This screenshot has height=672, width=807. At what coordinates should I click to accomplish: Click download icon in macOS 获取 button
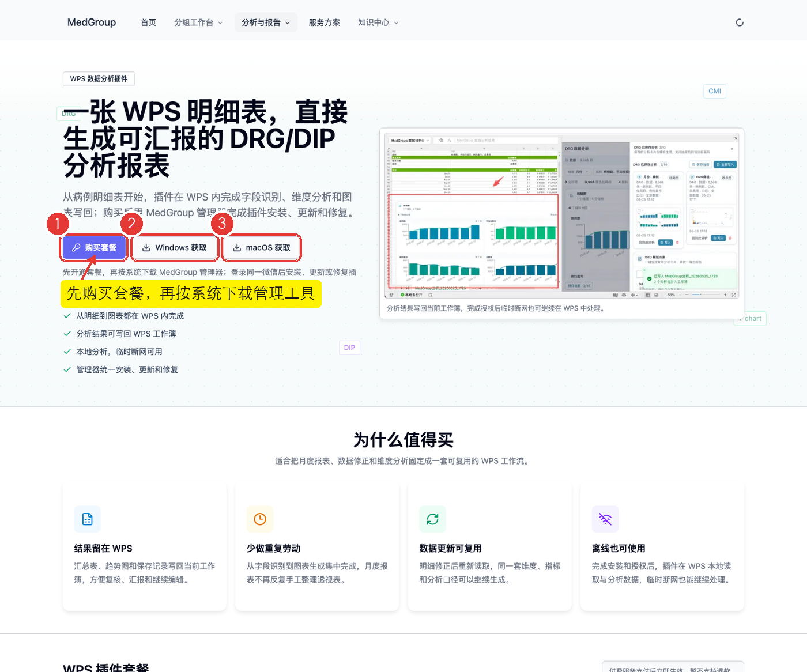coord(237,248)
